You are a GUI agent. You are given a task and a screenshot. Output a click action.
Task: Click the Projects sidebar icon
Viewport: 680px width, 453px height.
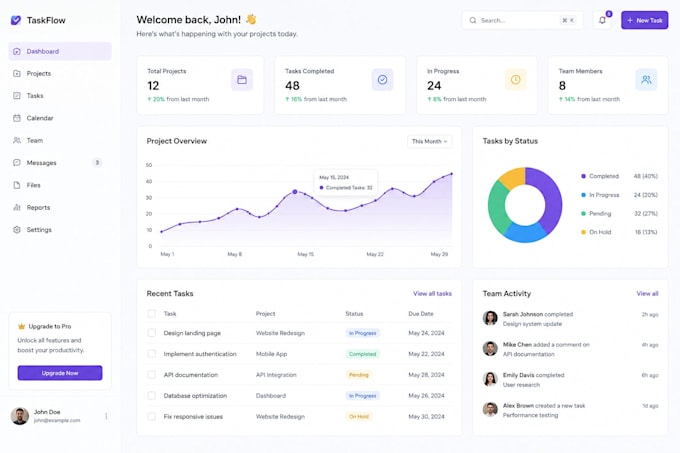pos(16,73)
